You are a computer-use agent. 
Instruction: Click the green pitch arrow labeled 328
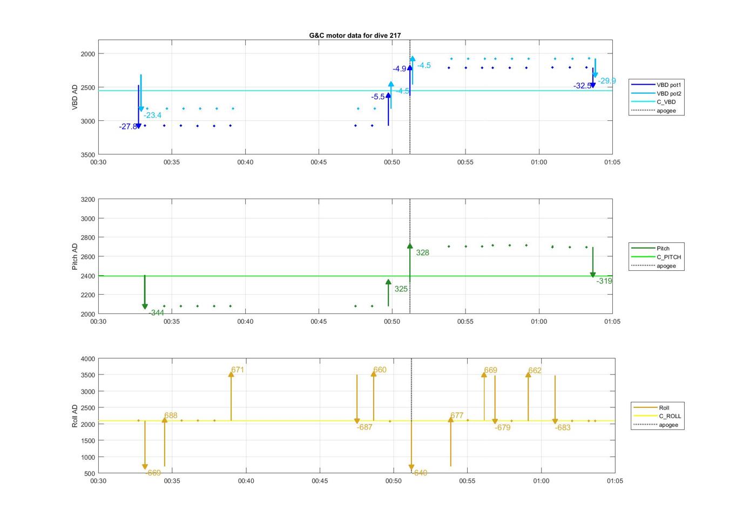pyautogui.click(x=410, y=263)
